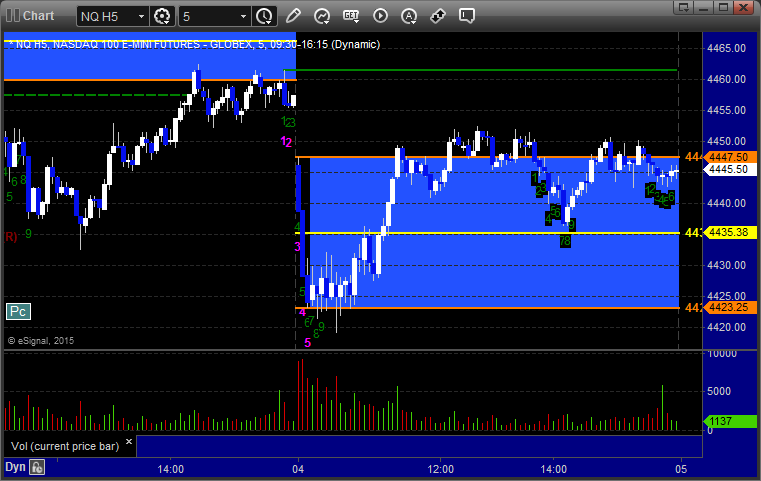Select the yellow horizontal line at 4435.38
The image size is (761, 481).
click(x=487, y=233)
